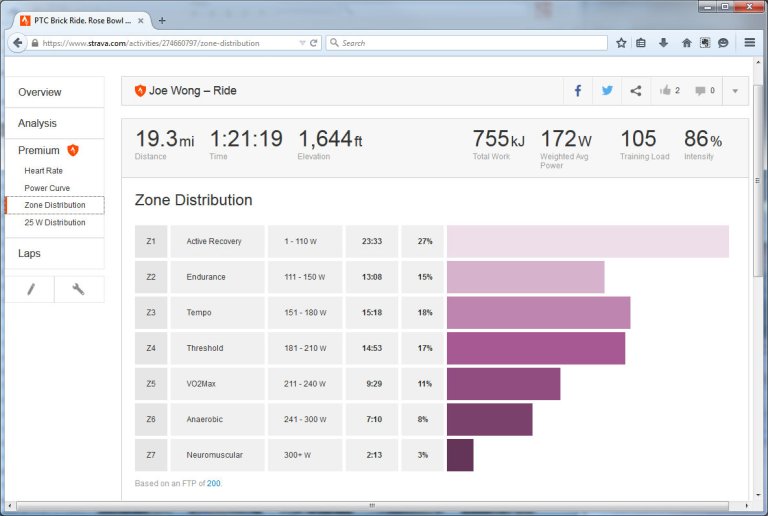The height and width of the screenshot is (516, 768).
Task: Click the horizontal scrollbar at bottom
Action: point(372,505)
